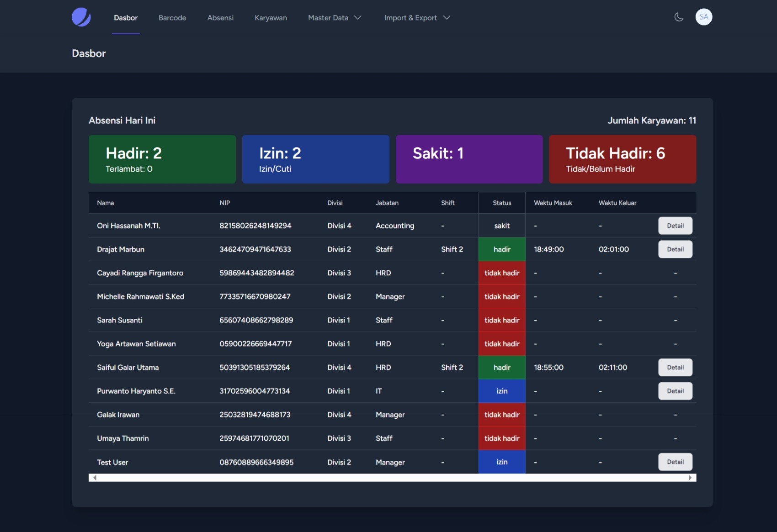
Task: Show Detail for Purwanto Haryanto S.E.
Action: 675,391
